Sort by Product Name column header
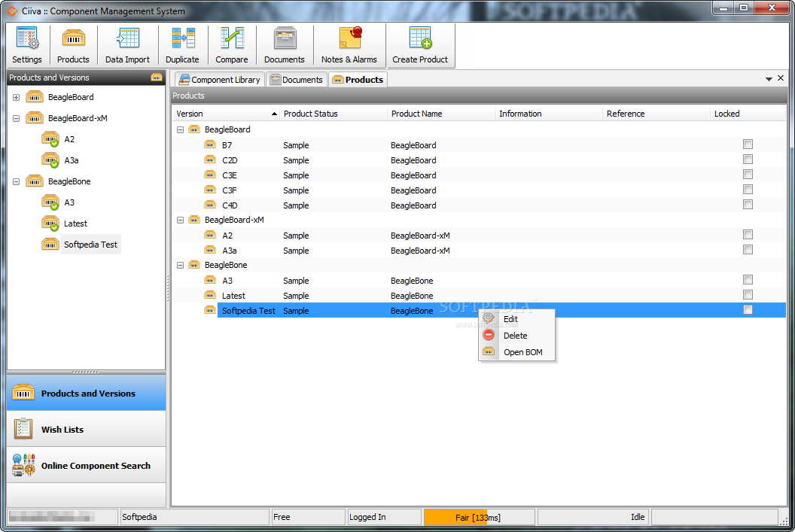 point(440,114)
